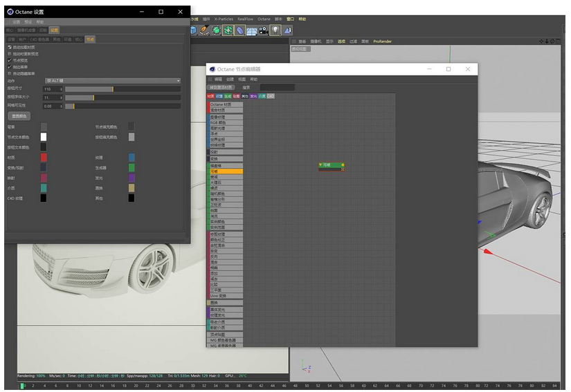
Task: Open RealFlow menu in main menu bar
Action: click(x=245, y=19)
